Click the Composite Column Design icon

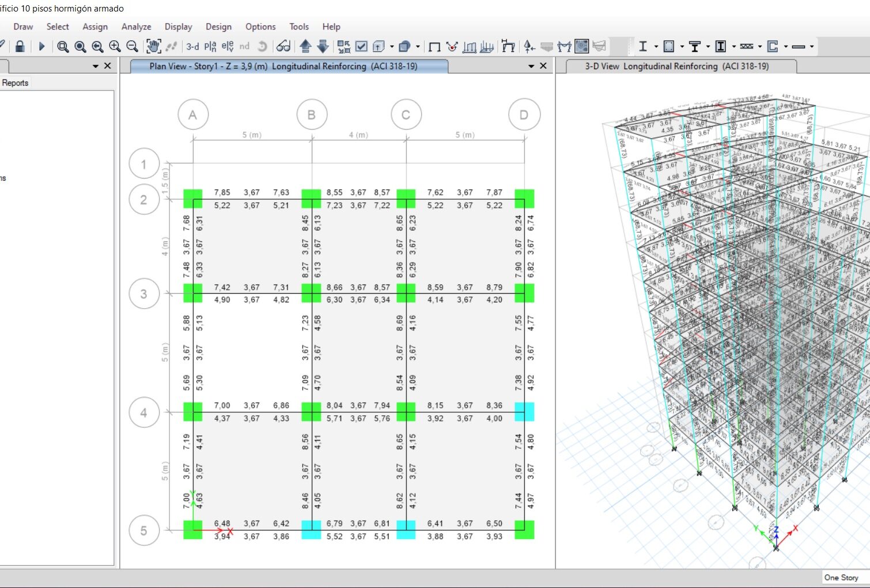pyautogui.click(x=721, y=46)
